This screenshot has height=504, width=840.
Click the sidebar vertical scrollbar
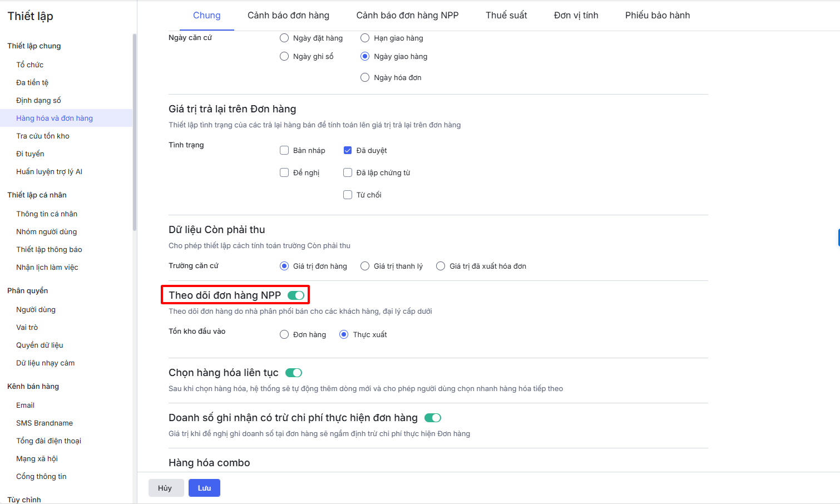(x=135, y=134)
